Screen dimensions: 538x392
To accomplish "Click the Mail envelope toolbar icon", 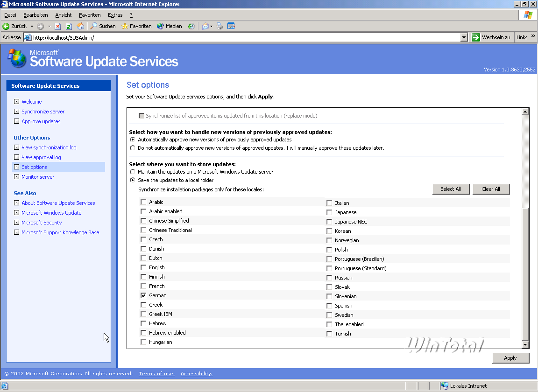I will [205, 26].
